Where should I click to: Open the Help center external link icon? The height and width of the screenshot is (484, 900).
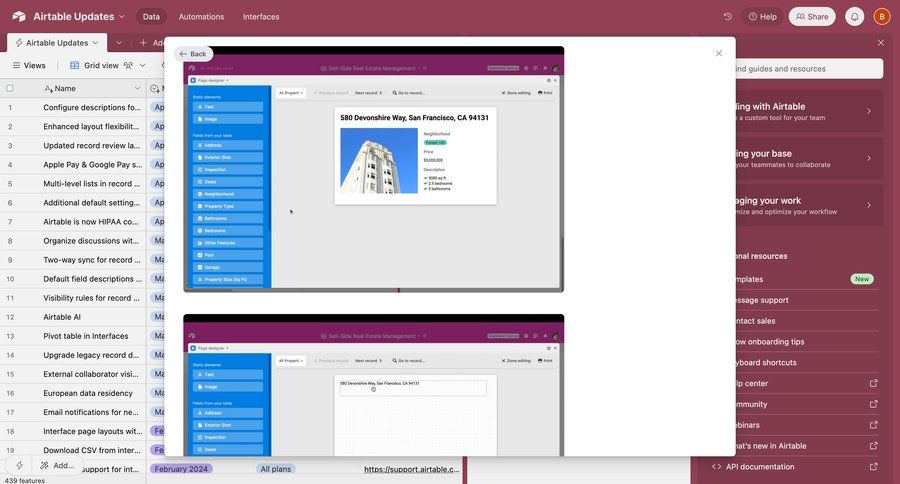click(x=874, y=383)
